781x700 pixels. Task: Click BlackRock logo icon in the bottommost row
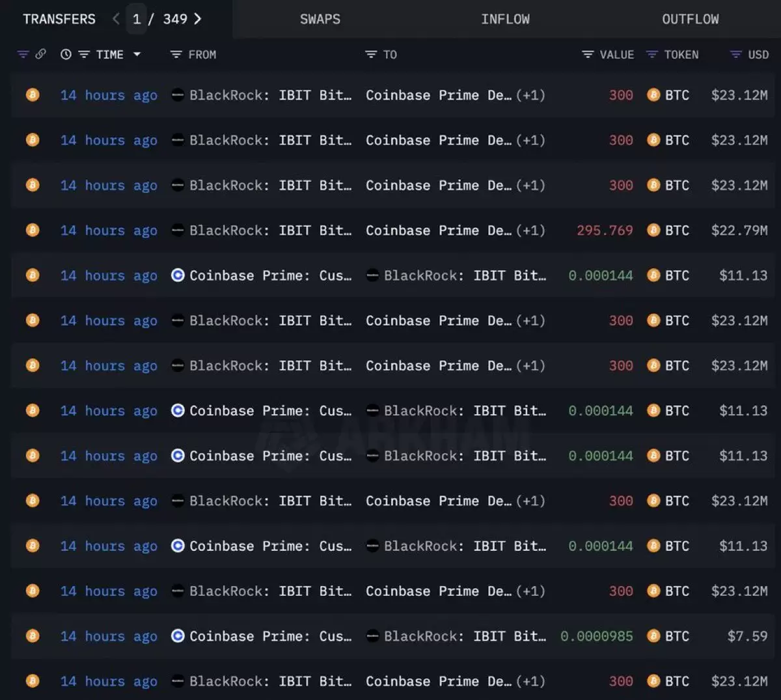pyautogui.click(x=178, y=680)
